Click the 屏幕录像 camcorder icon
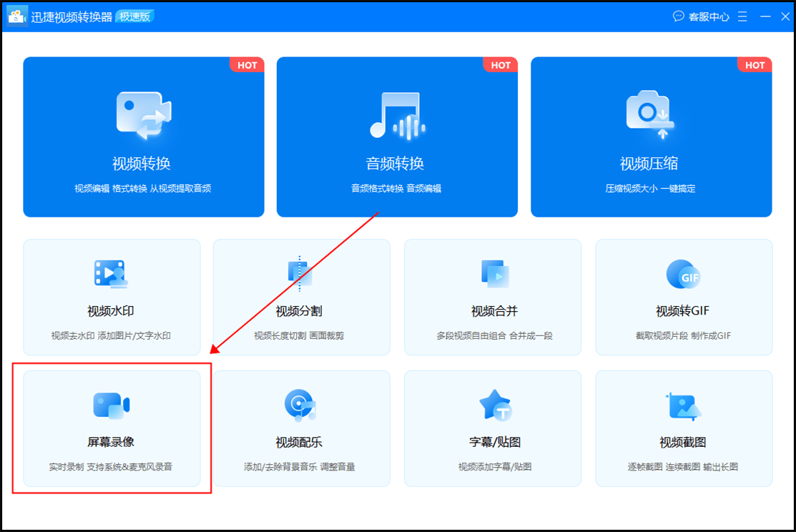The width and height of the screenshot is (796, 532). pos(111,405)
